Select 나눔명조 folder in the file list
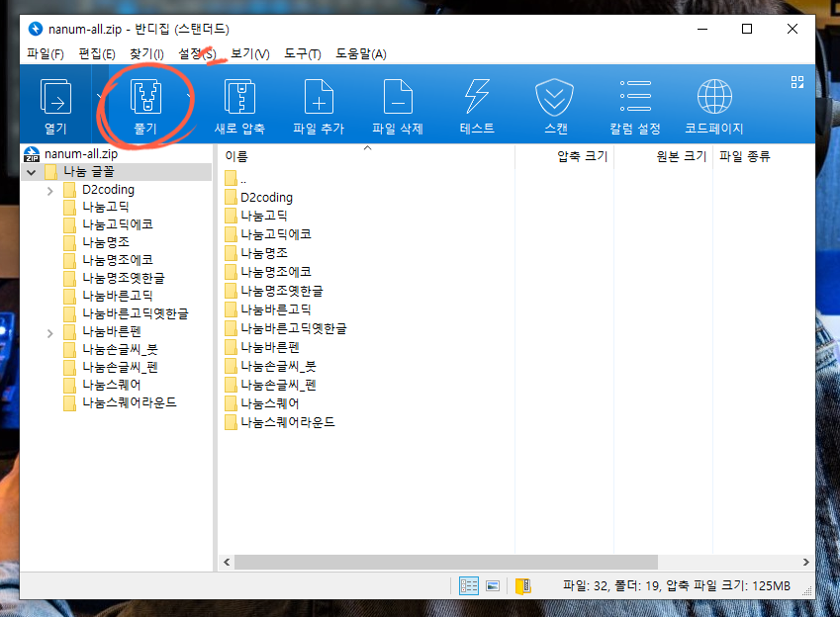 256,253
